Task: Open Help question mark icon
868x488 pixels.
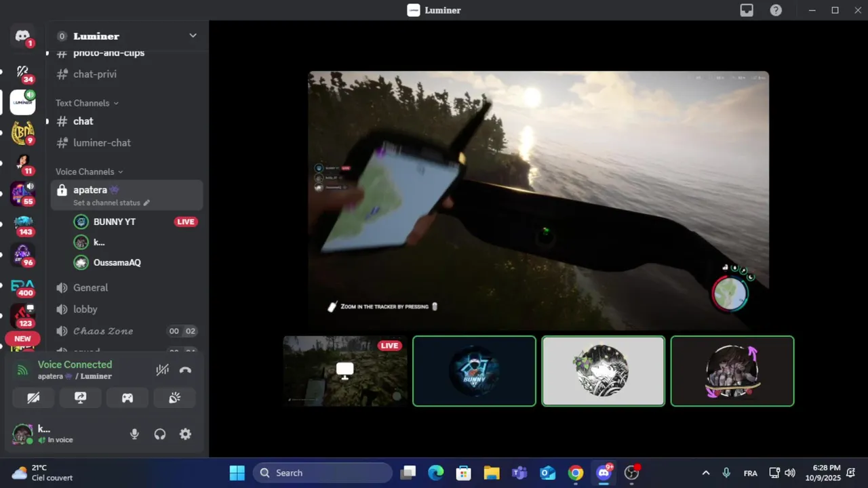Action: pos(776,10)
